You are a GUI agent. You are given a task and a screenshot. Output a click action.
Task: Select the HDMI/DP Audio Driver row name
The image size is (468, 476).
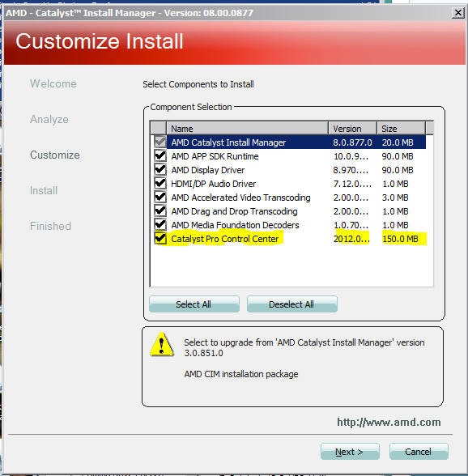tap(214, 184)
